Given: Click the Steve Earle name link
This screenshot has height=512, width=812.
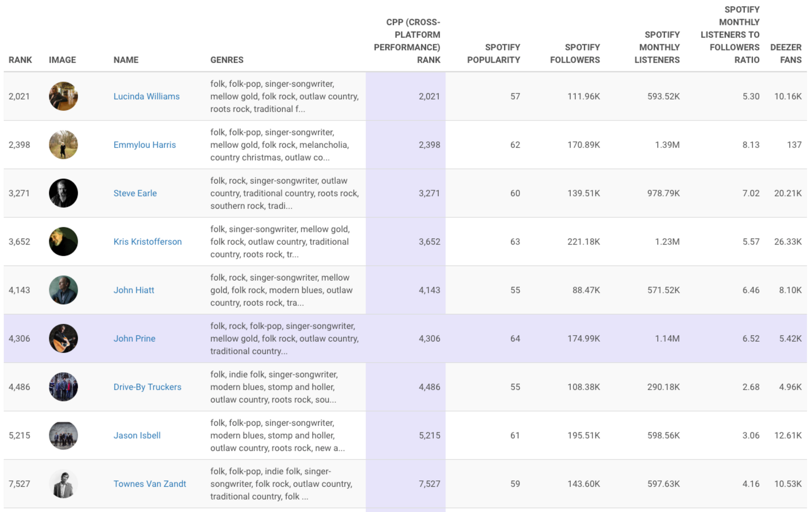Looking at the screenshot, I should [135, 193].
